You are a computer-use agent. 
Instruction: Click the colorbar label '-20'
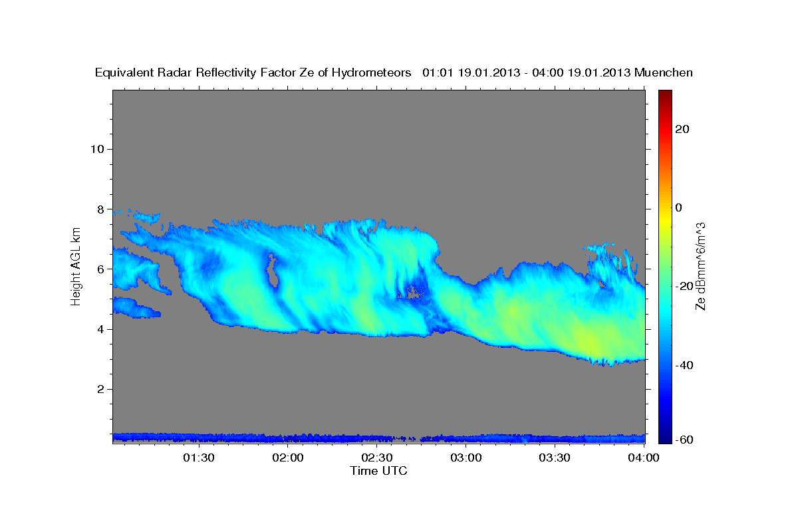(685, 286)
